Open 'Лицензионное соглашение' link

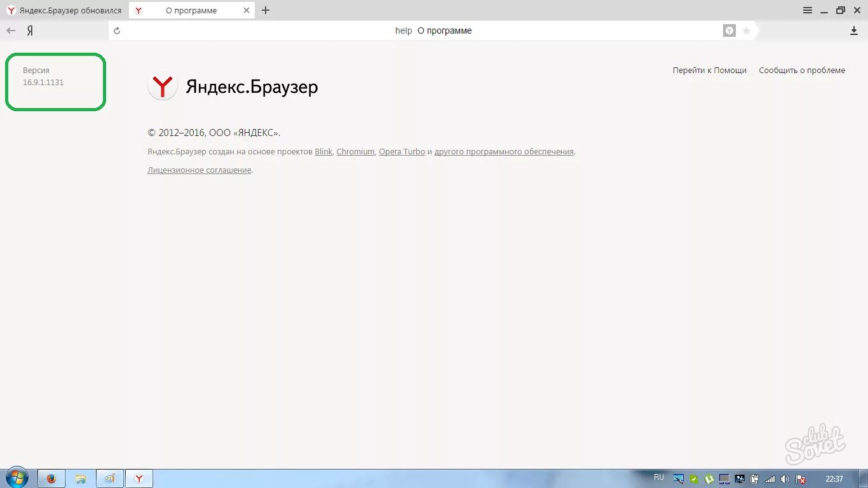point(200,170)
